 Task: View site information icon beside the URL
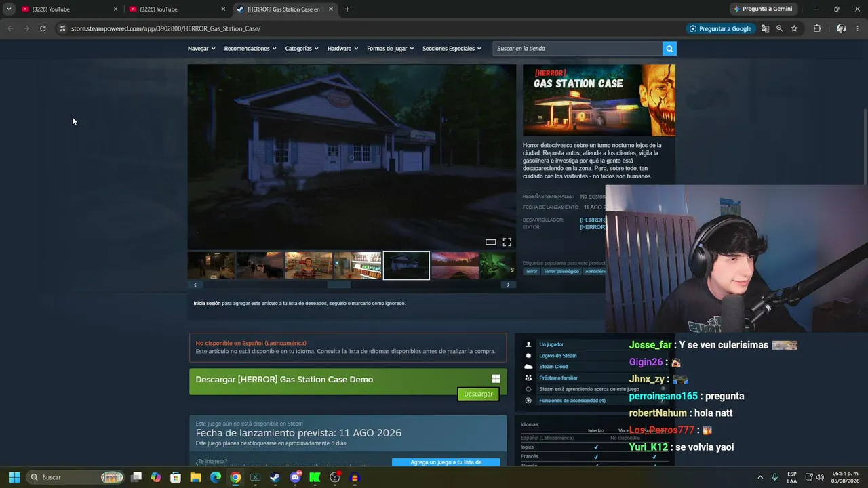[62, 28]
